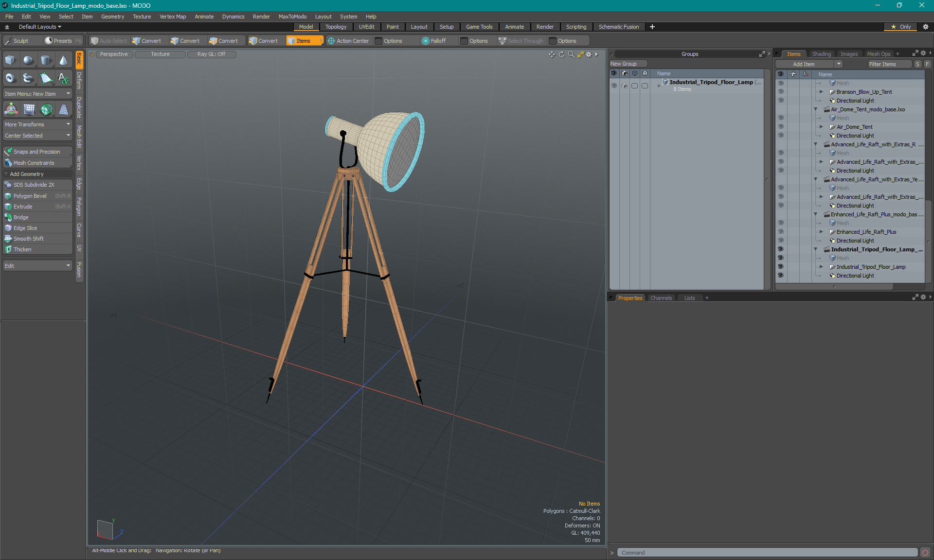Switch to the UVEdit layout tab
This screenshot has height=560, width=934.
tap(366, 27)
